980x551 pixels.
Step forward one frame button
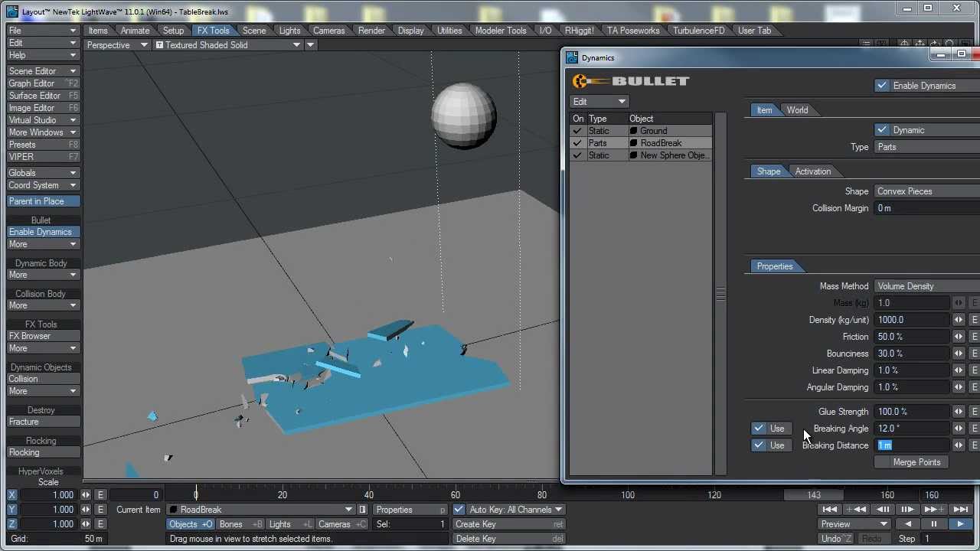tap(907, 510)
